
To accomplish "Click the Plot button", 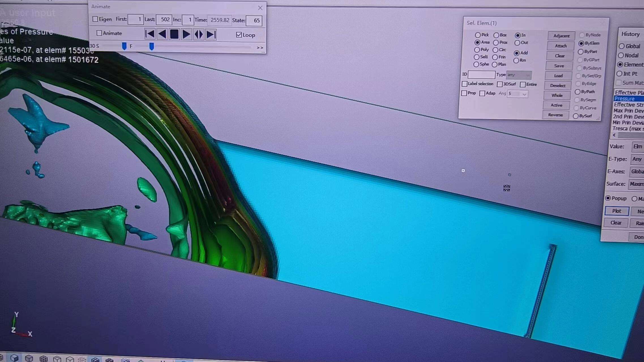I will 617,211.
